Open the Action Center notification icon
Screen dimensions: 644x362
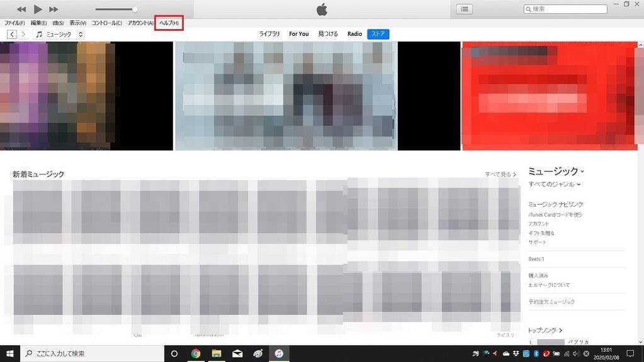coord(630,354)
